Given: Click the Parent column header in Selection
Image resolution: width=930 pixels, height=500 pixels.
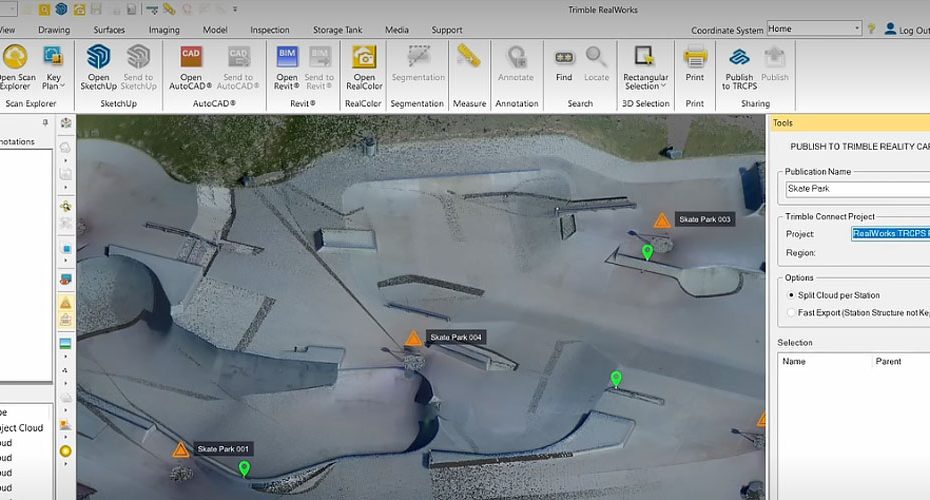Looking at the screenshot, I should (888, 361).
